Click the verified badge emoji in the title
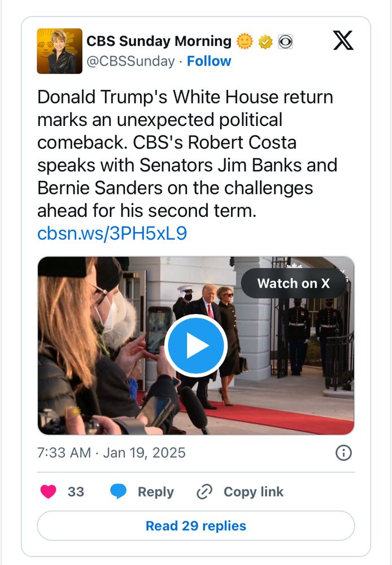Image resolution: width=392 pixels, height=565 pixels. point(265,41)
